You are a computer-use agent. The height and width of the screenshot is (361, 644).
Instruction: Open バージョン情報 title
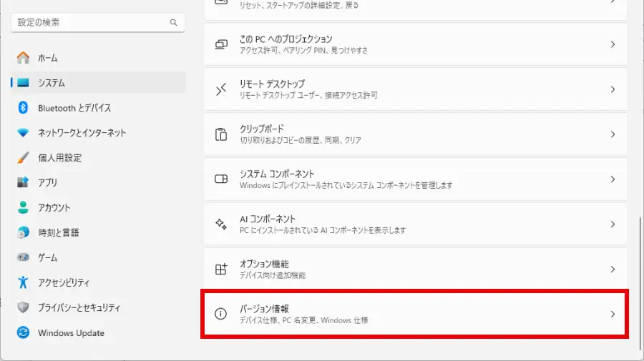264,309
